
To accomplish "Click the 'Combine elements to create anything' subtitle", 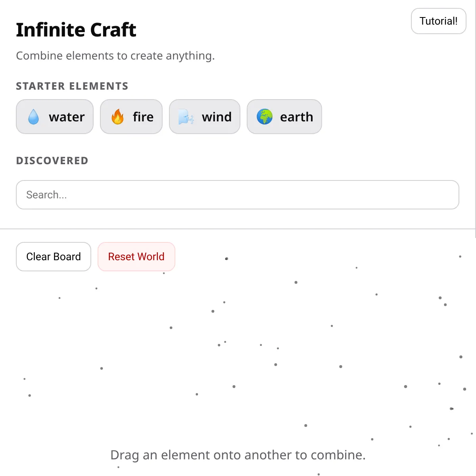I will 115,56.
